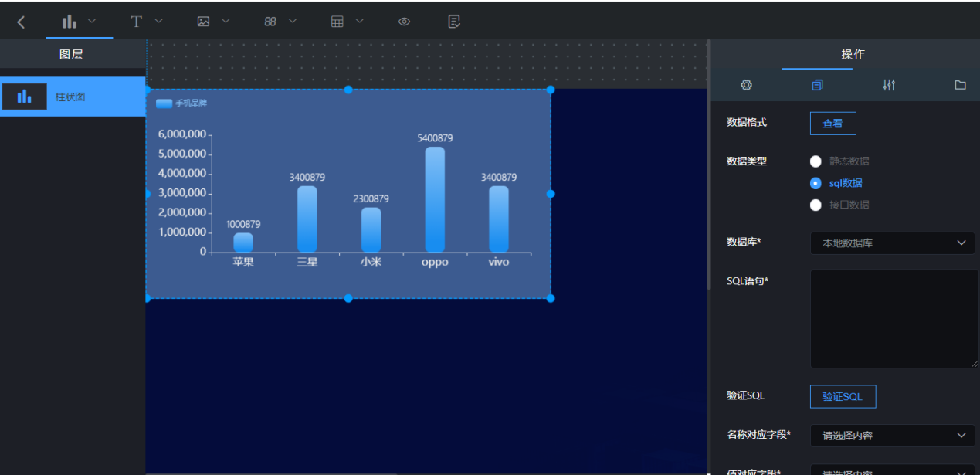Select the 柱状图 layer item
The width and height of the screenshot is (980, 475).
(x=73, y=97)
